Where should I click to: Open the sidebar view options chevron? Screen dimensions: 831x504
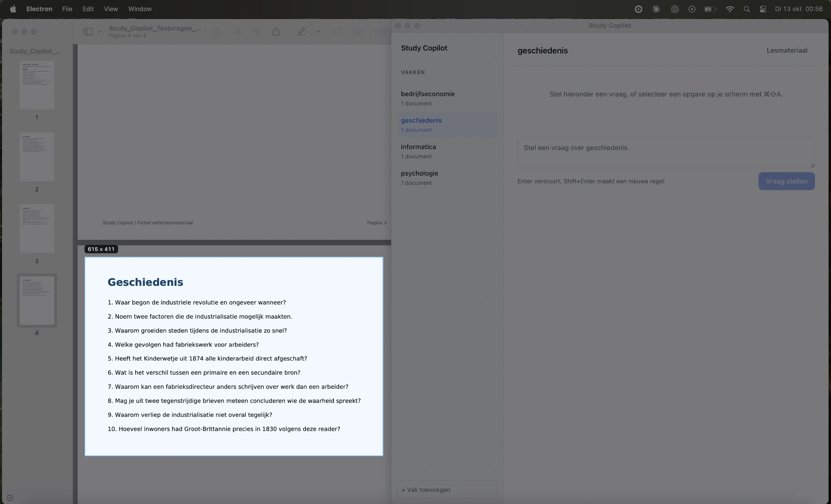[x=99, y=32]
